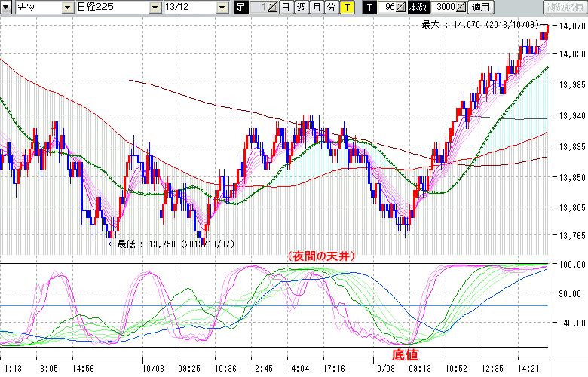Expand the 日経225 symbol dropdown

[x=156, y=7]
